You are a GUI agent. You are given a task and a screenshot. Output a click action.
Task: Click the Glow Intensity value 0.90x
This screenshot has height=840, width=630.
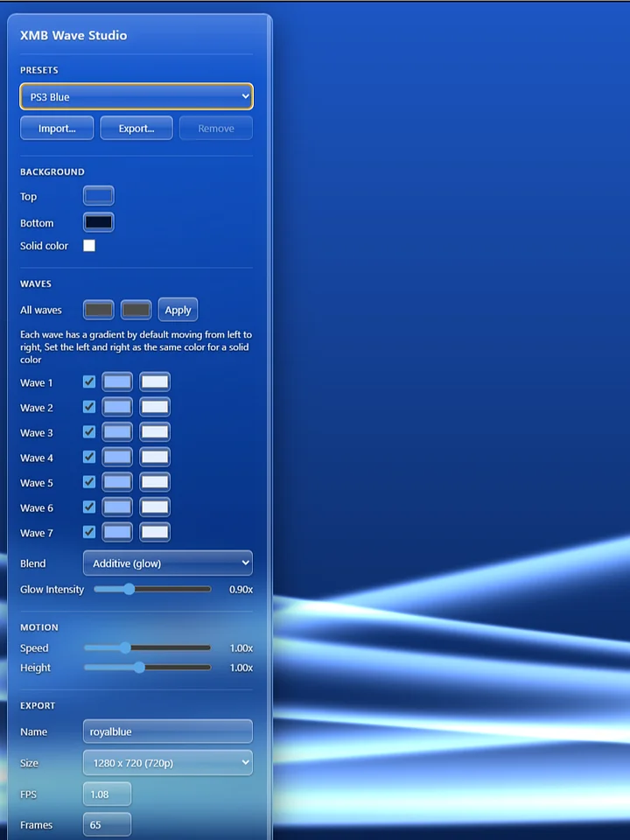click(x=241, y=589)
